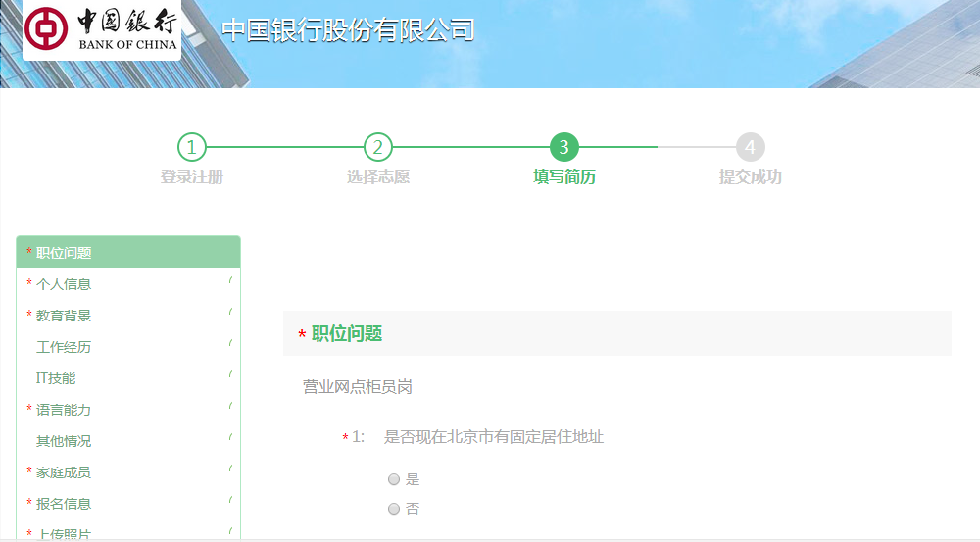Go to the 个人信息 section
Image resolution: width=980 pixels, height=542 pixels.
[64, 284]
